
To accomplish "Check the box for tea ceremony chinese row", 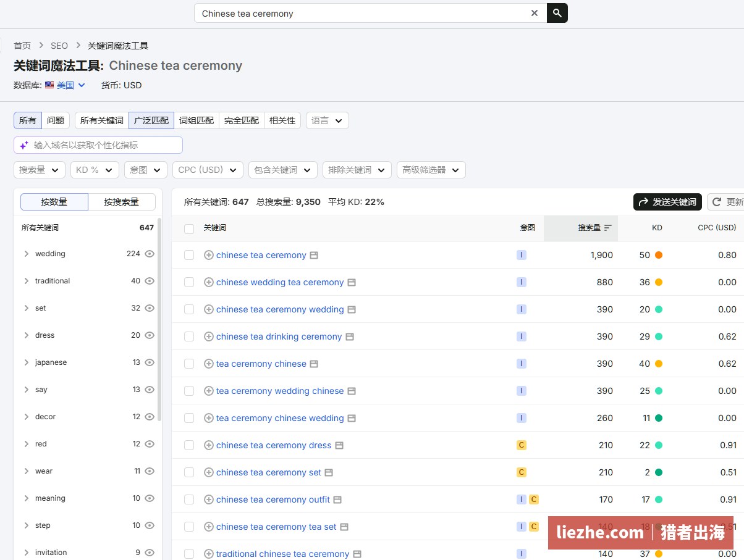I will pos(189,364).
